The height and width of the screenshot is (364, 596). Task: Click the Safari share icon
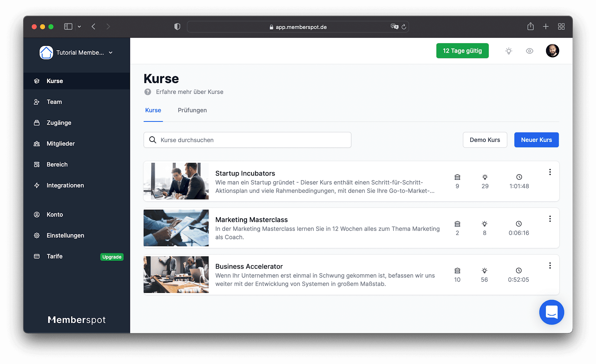coord(530,26)
